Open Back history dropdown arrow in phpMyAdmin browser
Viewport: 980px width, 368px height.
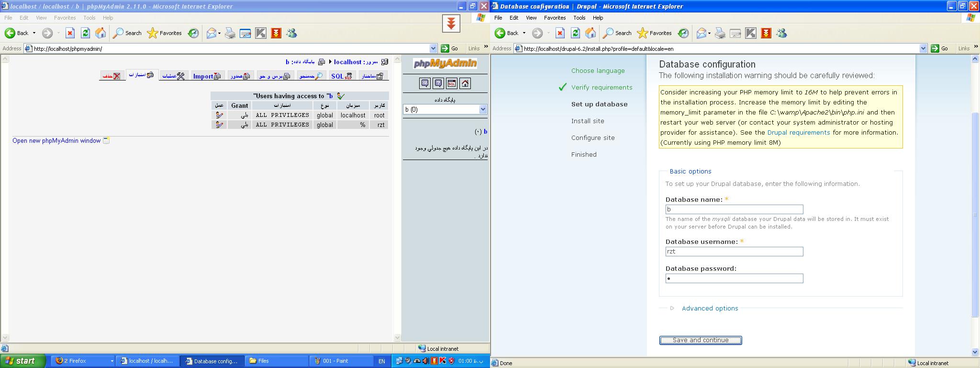click(34, 33)
